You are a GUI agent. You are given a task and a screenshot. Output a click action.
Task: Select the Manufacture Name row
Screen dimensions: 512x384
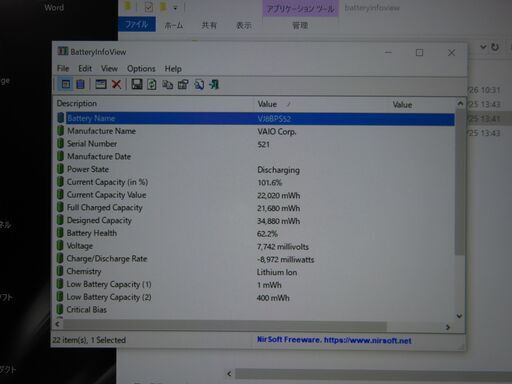255,131
